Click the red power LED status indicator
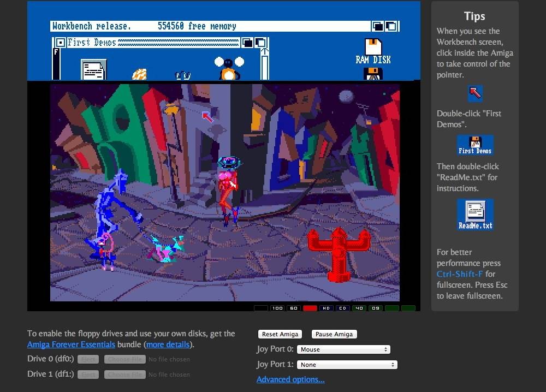 [310, 308]
